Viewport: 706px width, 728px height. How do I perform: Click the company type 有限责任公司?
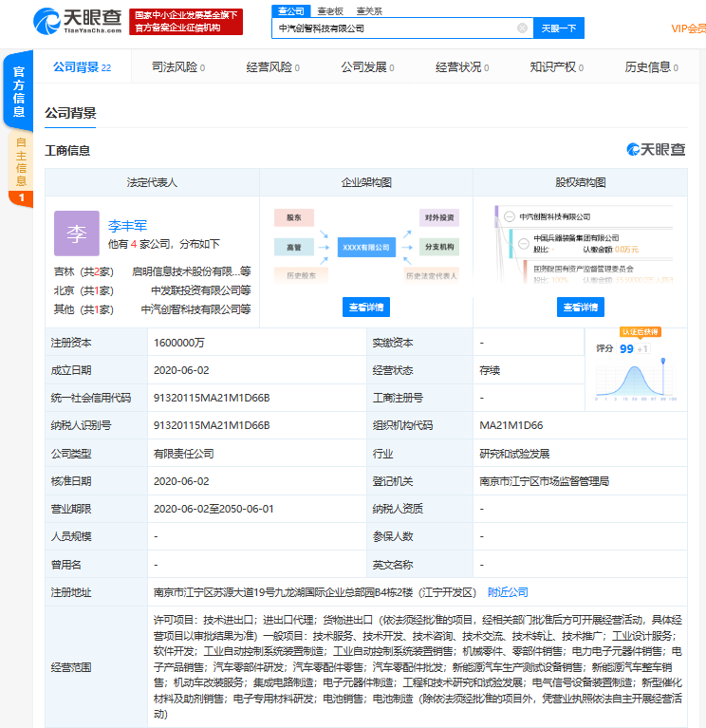(184, 454)
